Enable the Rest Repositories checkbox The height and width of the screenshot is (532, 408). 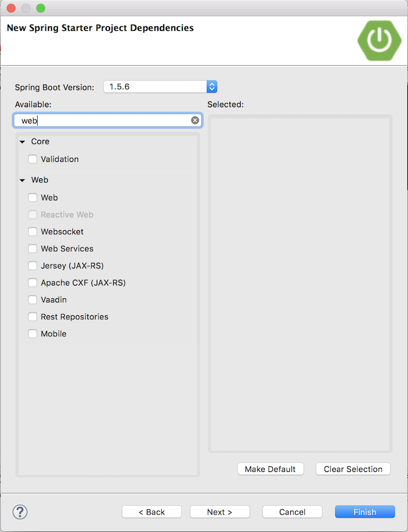(x=33, y=316)
